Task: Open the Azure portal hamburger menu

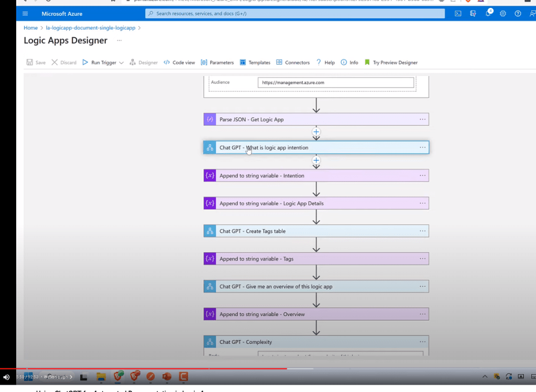Action: (x=25, y=14)
